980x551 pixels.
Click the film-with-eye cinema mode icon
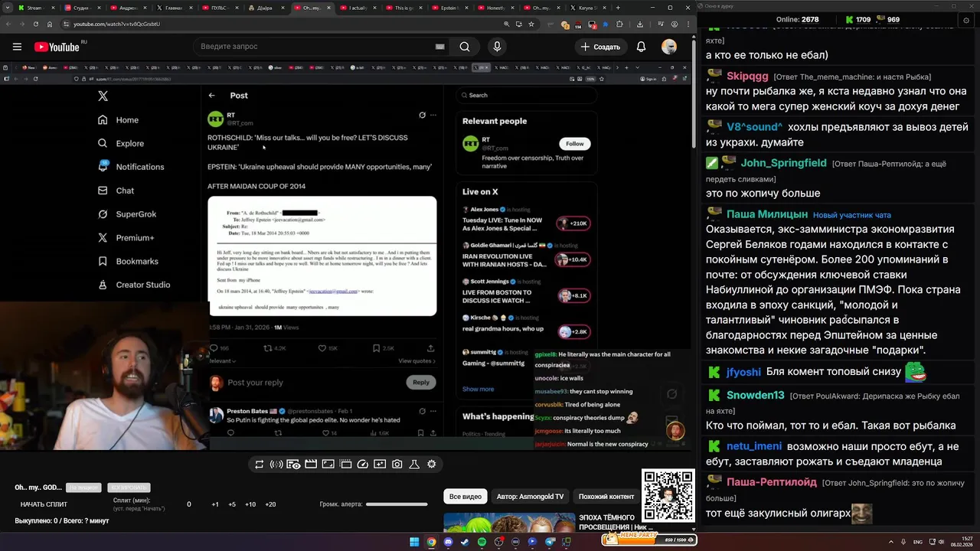(293, 464)
